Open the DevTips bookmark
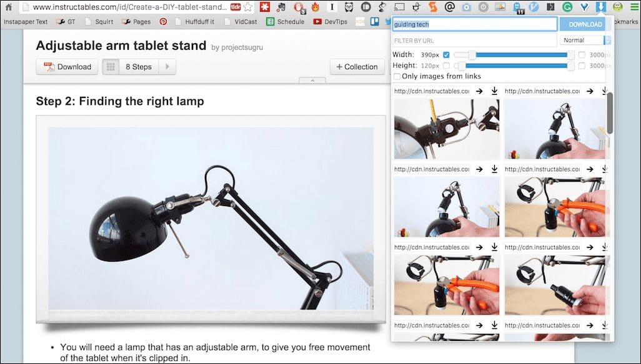The height and width of the screenshot is (364, 641). click(330, 22)
